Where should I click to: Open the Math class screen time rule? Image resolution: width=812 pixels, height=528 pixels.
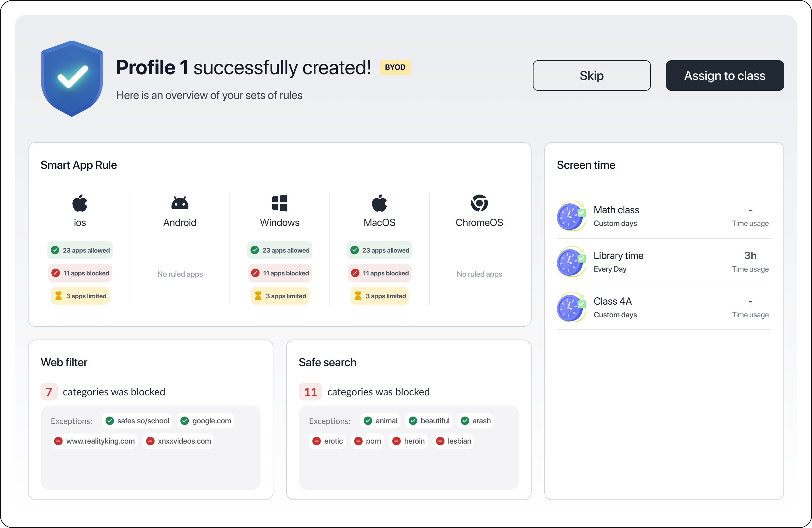click(664, 216)
